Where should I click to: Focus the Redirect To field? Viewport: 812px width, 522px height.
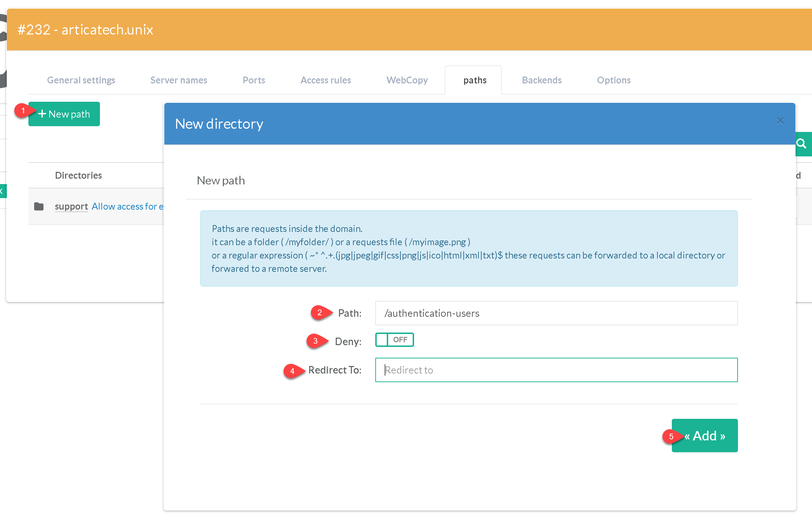(x=556, y=370)
